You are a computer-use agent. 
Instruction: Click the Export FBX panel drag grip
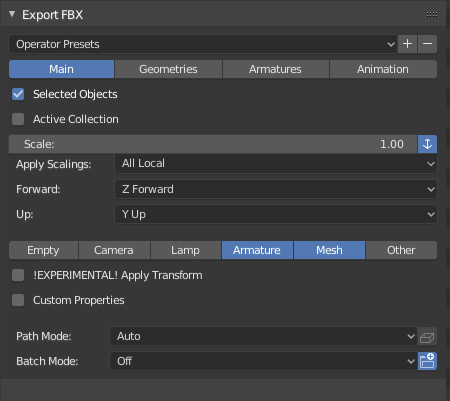point(432,14)
